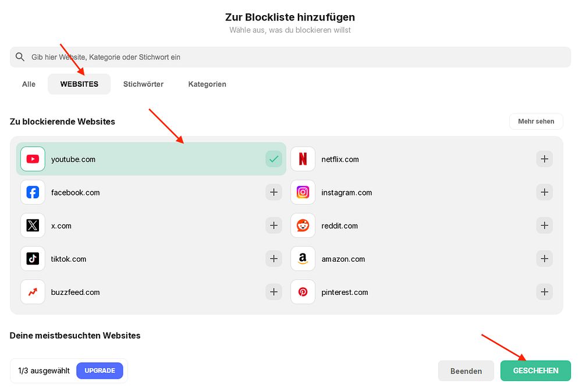Focus the website search input field

click(x=290, y=57)
